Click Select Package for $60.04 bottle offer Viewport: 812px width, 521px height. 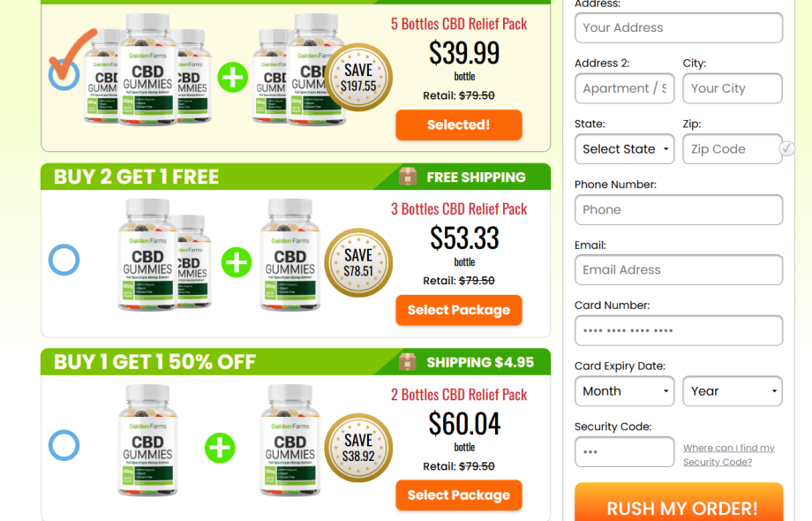click(x=459, y=495)
